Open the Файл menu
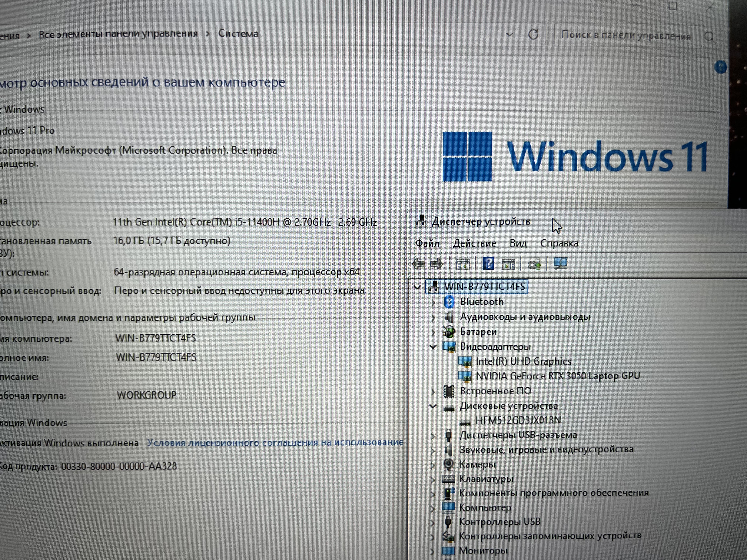Viewport: 747px width, 560px height. tap(427, 243)
